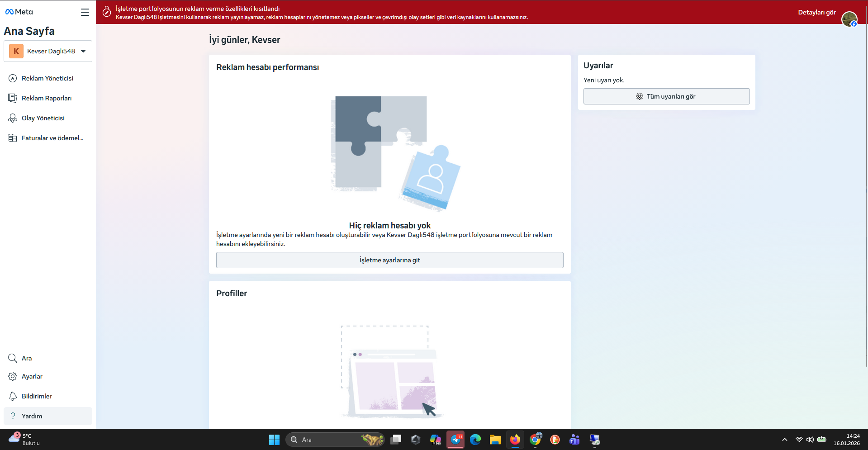
Task: Open Google Chrome from the taskbar
Action: click(535, 440)
